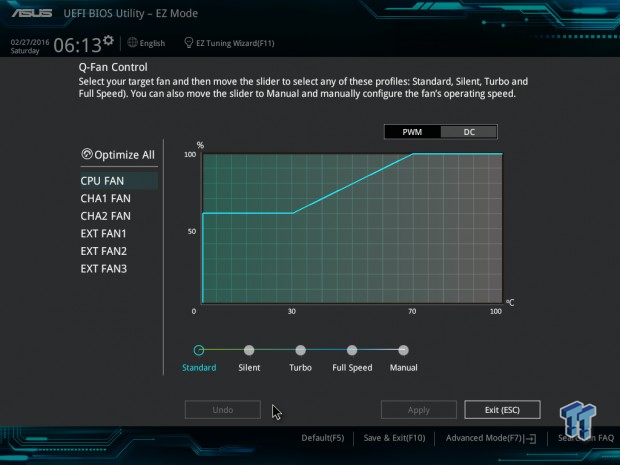This screenshot has height=465, width=620.
Task: Select the Silent fan profile
Action: pyautogui.click(x=249, y=350)
